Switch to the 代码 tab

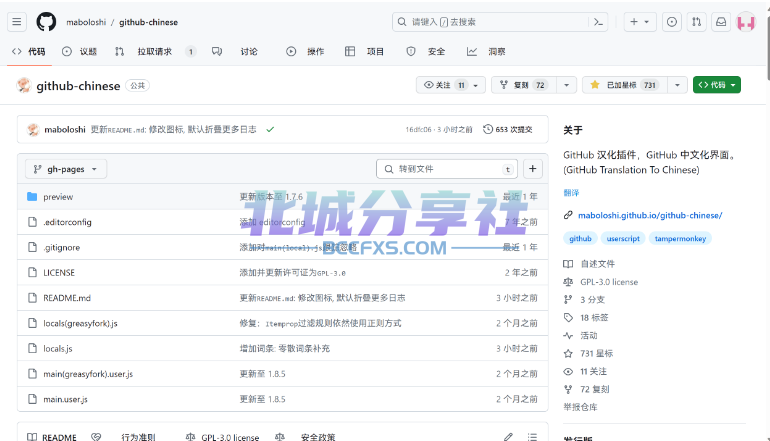click(29, 52)
